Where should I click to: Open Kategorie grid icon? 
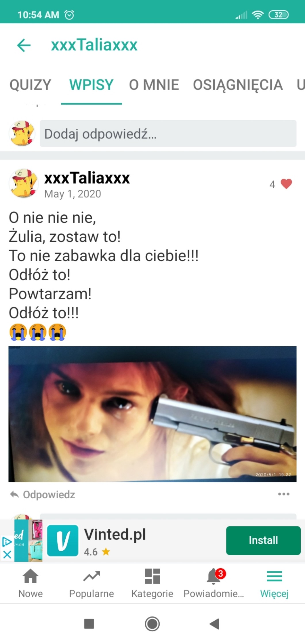152,583
